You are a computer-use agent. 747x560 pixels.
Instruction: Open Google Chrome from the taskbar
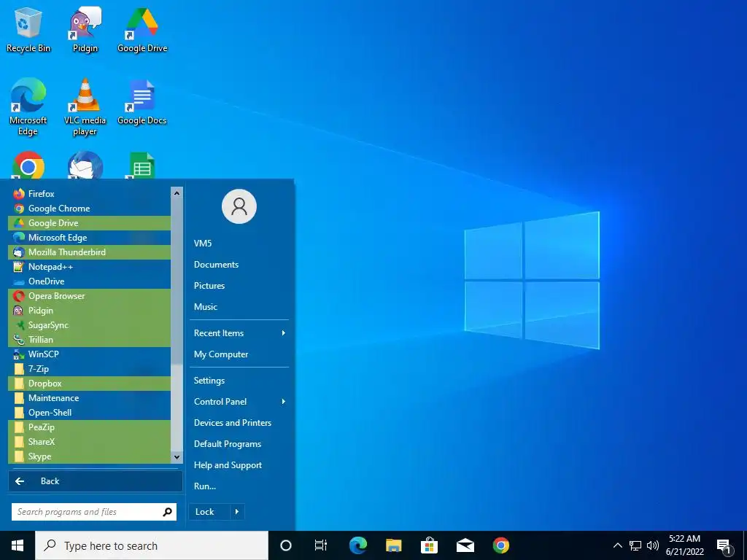[x=500, y=545]
